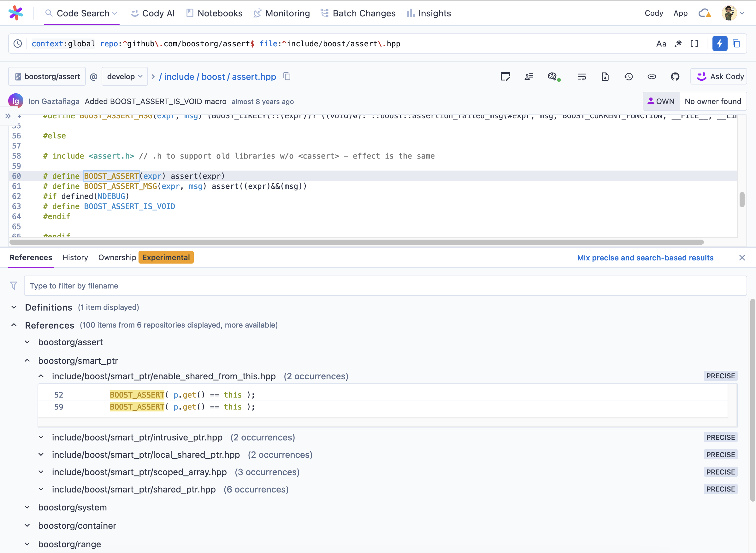756x553 pixels.
Task: Switch to the References tab
Action: [31, 257]
